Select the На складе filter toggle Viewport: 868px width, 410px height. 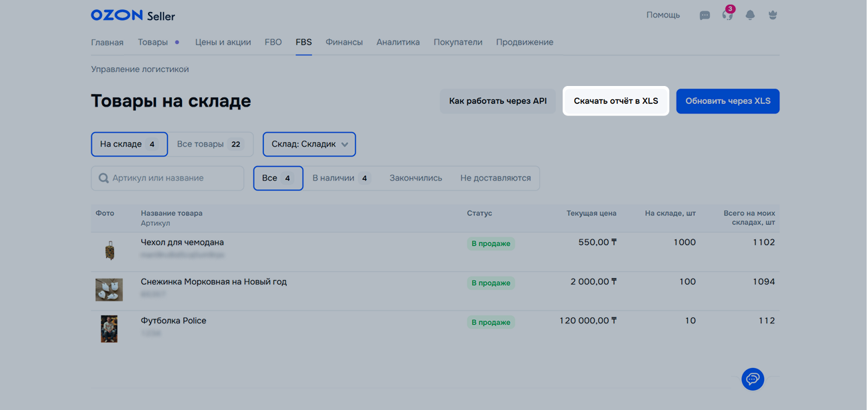(129, 144)
